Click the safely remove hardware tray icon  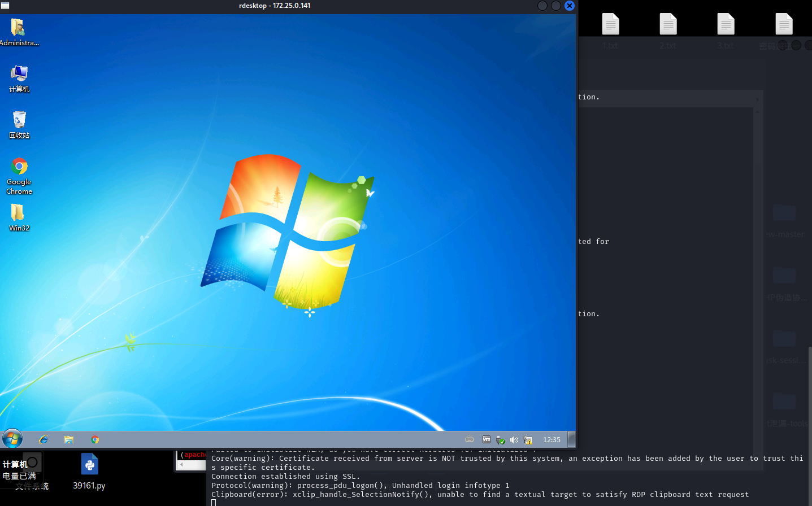pos(500,440)
